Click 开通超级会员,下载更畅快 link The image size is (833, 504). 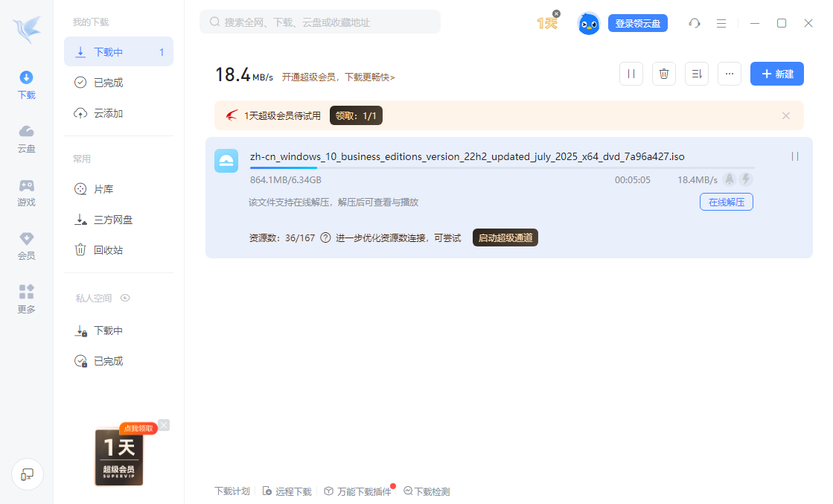(339, 77)
